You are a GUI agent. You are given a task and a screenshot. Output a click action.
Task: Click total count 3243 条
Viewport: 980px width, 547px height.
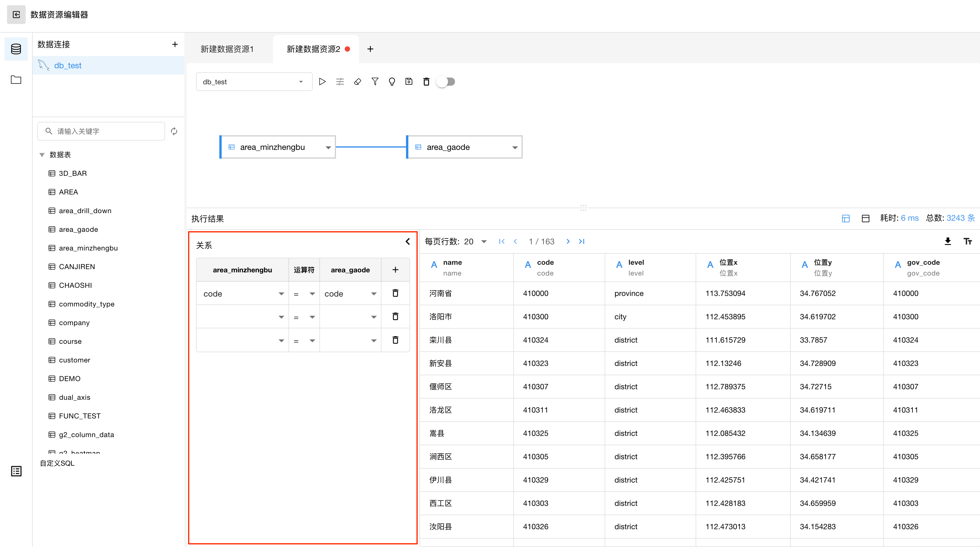tap(960, 218)
